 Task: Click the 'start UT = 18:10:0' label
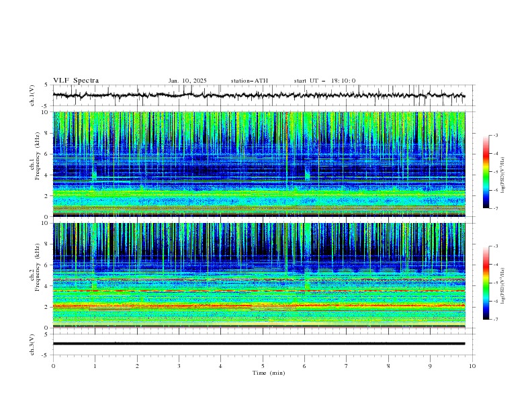[x=324, y=81]
